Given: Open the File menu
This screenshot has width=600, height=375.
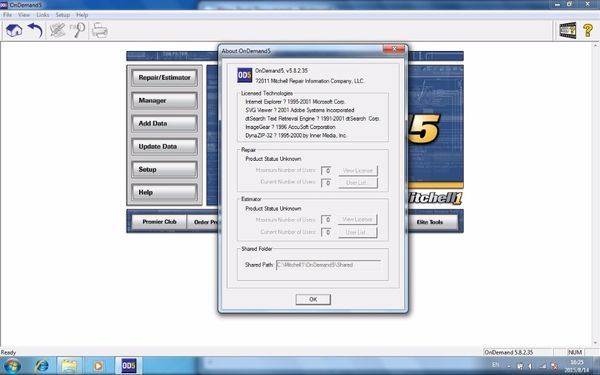Looking at the screenshot, I should [7, 15].
